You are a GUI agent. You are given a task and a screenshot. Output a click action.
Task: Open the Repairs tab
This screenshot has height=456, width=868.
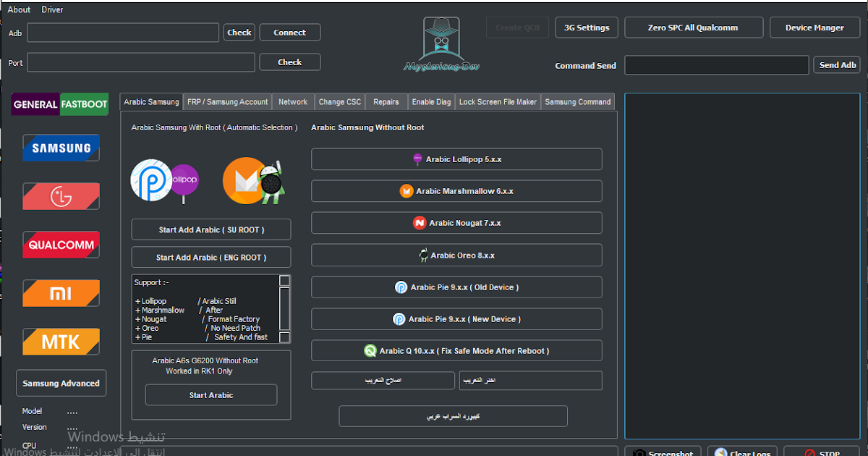pos(386,102)
